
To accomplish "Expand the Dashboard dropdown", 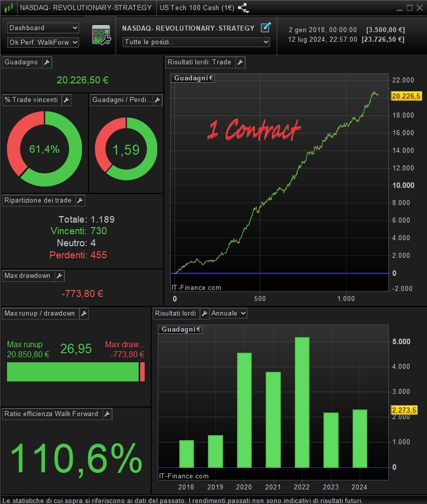I will 43,28.
